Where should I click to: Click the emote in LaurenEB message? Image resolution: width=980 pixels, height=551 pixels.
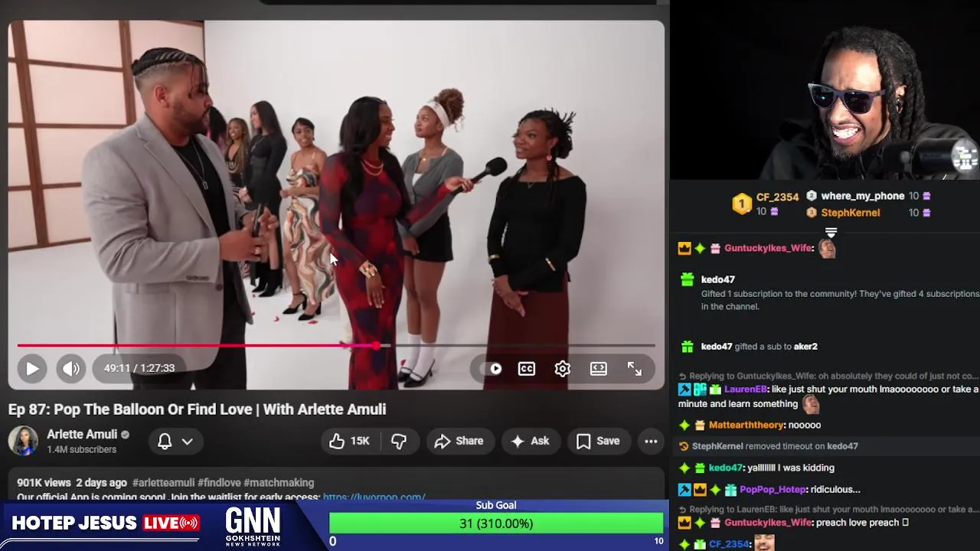click(x=810, y=404)
